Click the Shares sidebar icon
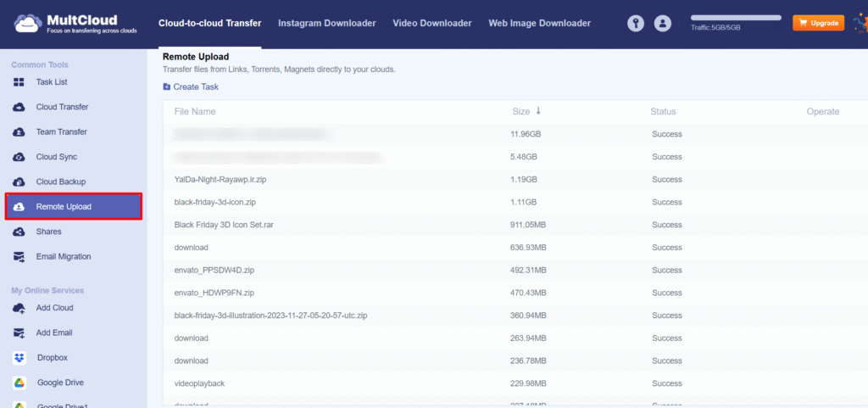Viewport: 868px width, 408px height. pos(19,232)
